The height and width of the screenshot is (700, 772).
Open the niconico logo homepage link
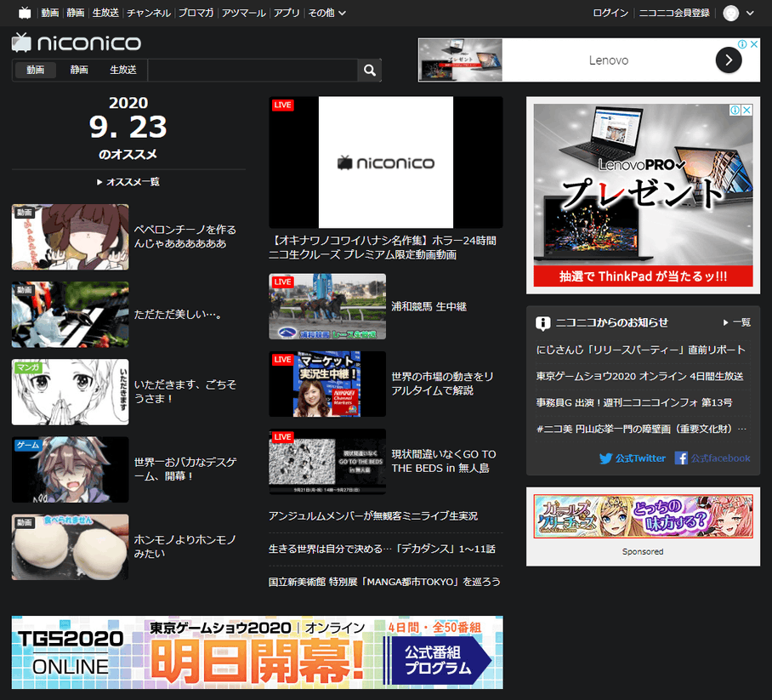coord(77,43)
